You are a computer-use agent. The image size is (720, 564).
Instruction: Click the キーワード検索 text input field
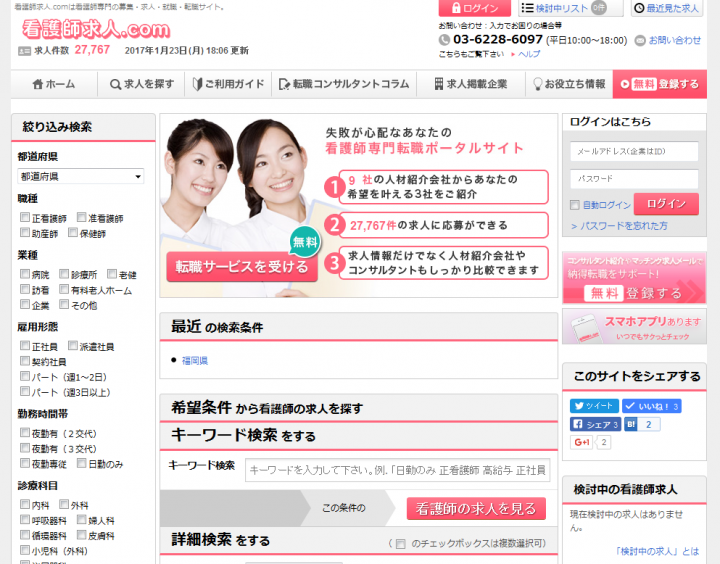[x=397, y=470]
